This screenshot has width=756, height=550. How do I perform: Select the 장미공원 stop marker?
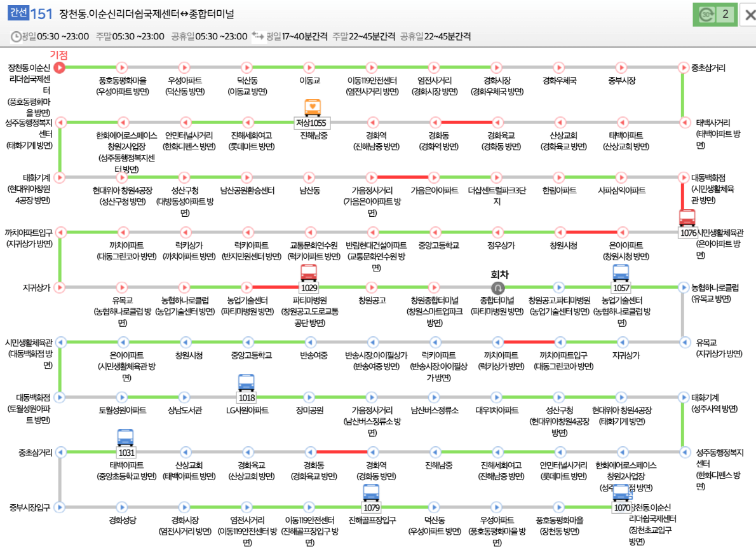pyautogui.click(x=309, y=397)
